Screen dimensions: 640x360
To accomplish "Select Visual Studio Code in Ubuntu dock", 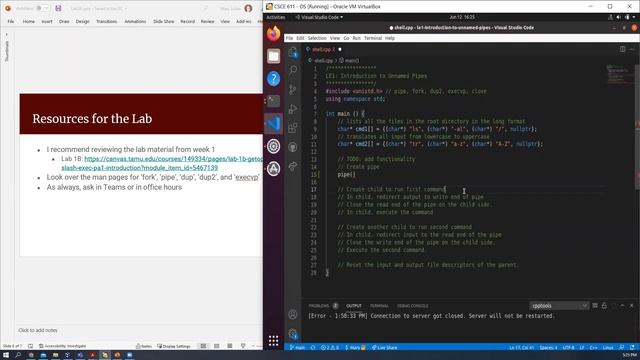I will pos(273,123).
